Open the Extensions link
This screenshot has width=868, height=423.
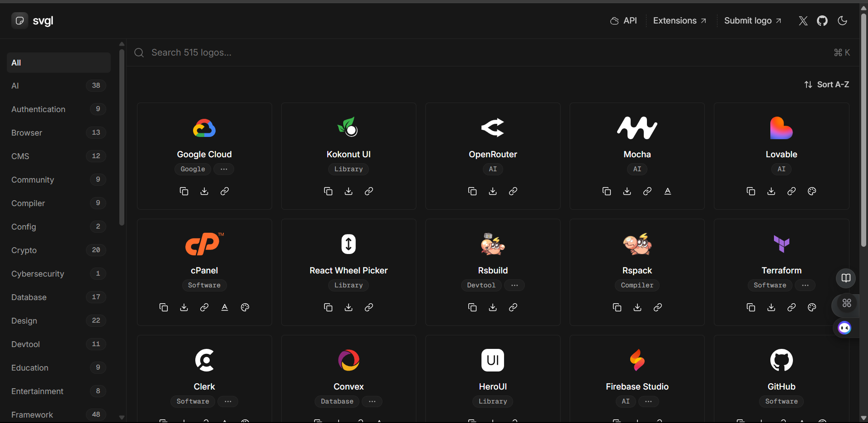pyautogui.click(x=679, y=21)
